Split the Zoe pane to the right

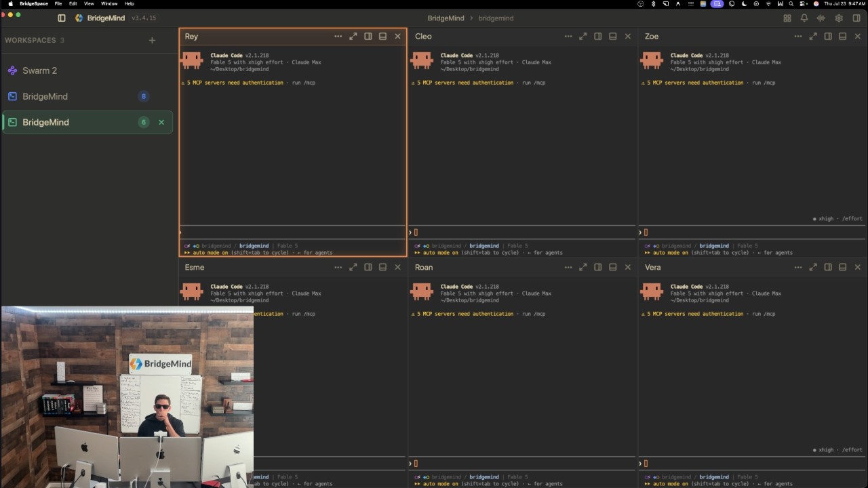[828, 37]
